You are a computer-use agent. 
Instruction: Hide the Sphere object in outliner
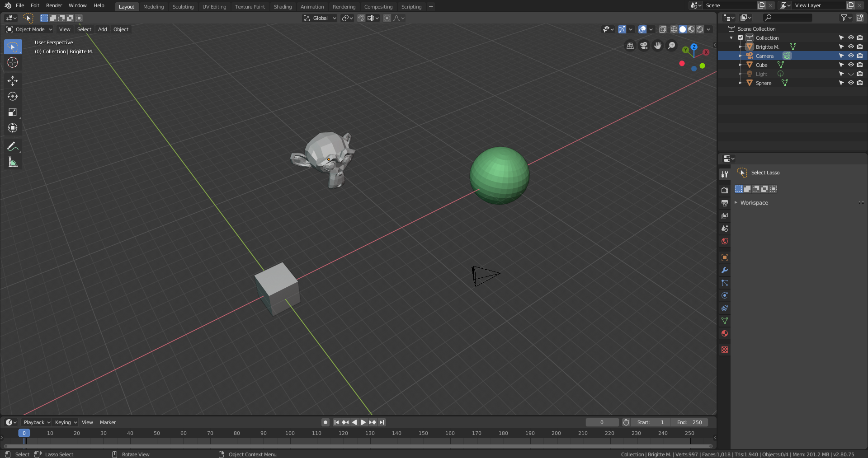pos(850,83)
